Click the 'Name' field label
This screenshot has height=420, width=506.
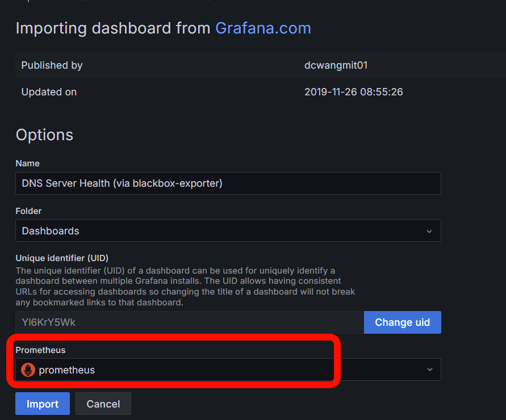click(x=27, y=163)
